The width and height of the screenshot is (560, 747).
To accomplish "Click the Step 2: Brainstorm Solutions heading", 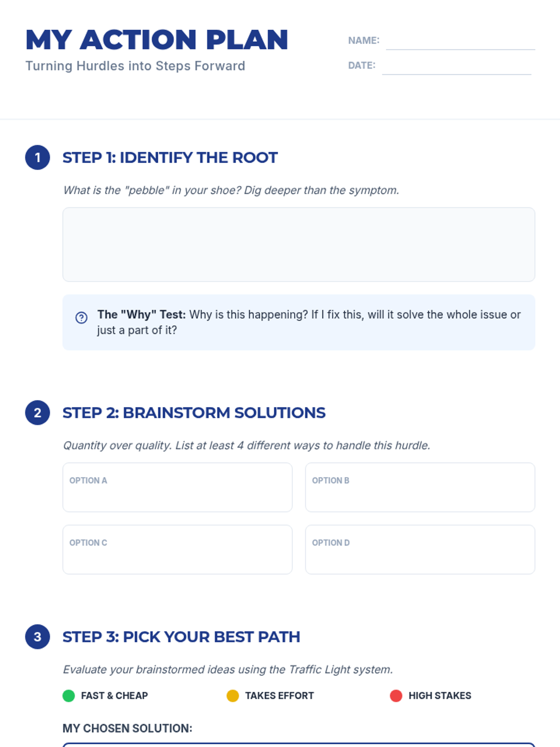I will tap(194, 413).
